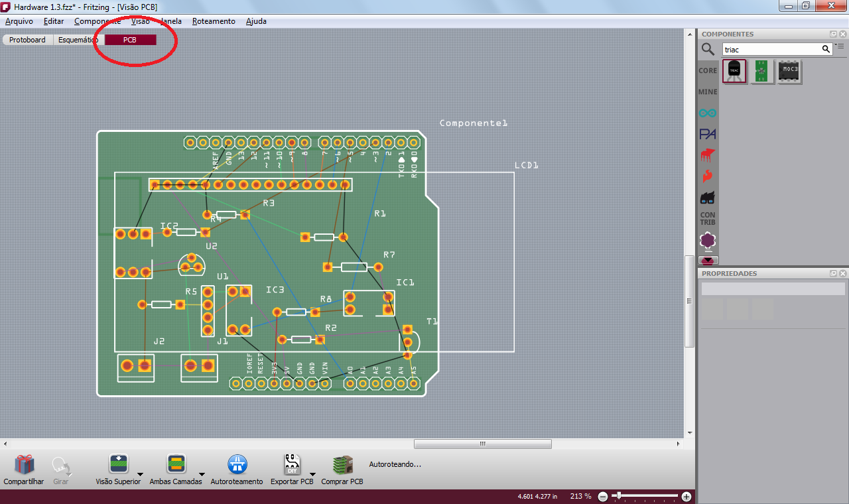
Task: Click the vertical canvas scrollbar thumb
Action: tap(690, 301)
